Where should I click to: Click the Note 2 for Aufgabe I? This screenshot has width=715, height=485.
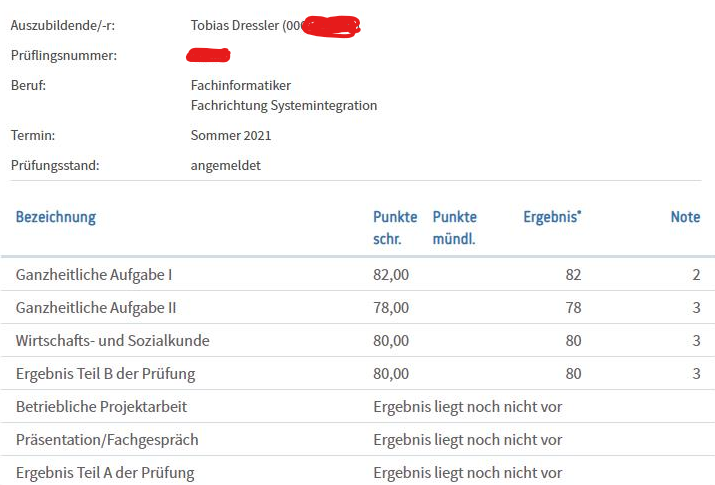(x=696, y=275)
